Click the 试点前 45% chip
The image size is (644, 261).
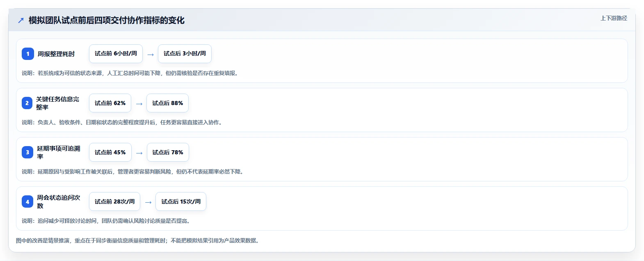110,152
